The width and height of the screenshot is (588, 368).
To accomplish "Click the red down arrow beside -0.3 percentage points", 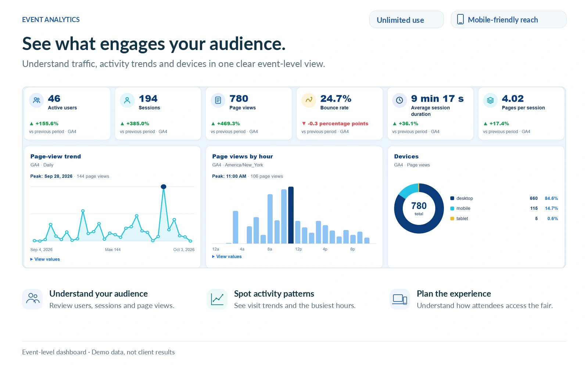I will pyautogui.click(x=304, y=124).
